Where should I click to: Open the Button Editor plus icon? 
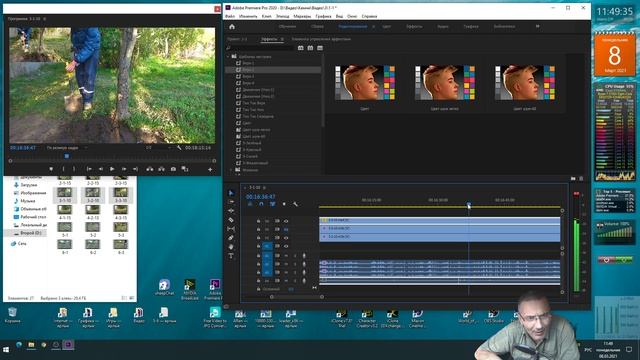pyautogui.click(x=210, y=169)
